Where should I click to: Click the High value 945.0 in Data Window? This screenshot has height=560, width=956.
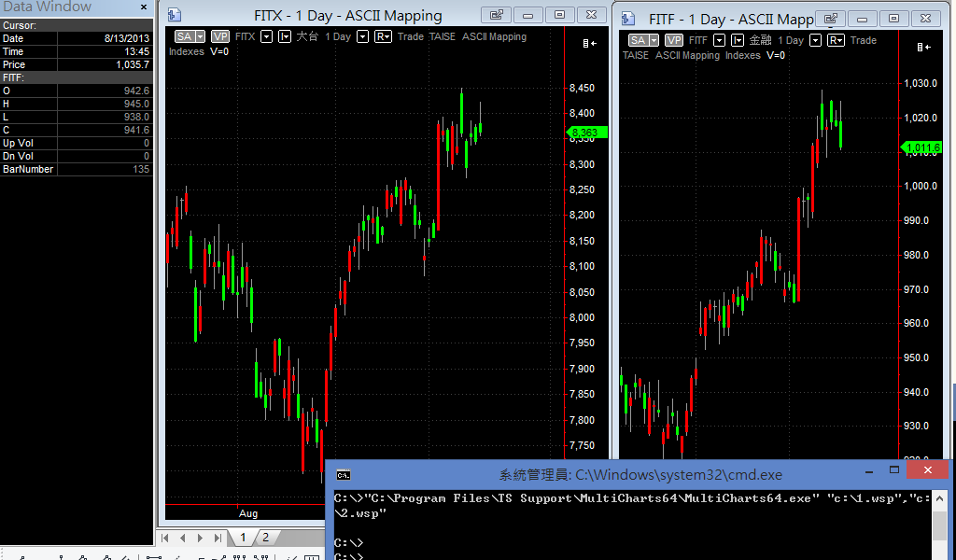pos(136,104)
